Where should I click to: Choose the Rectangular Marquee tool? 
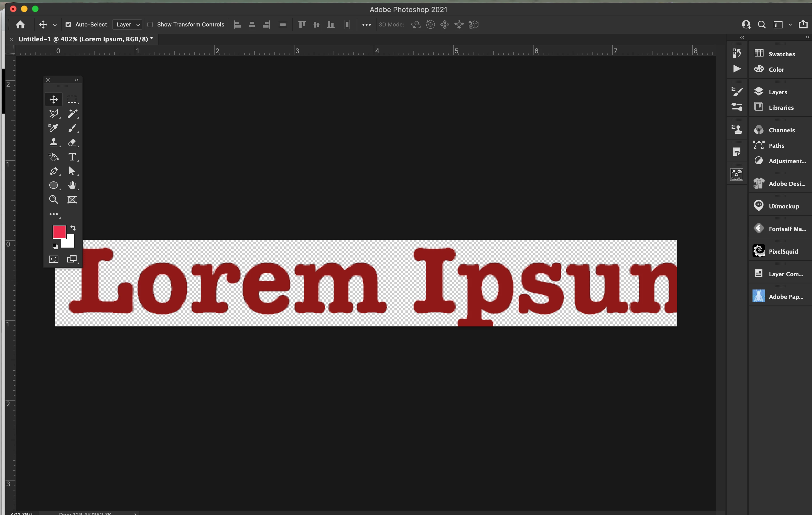coord(72,99)
